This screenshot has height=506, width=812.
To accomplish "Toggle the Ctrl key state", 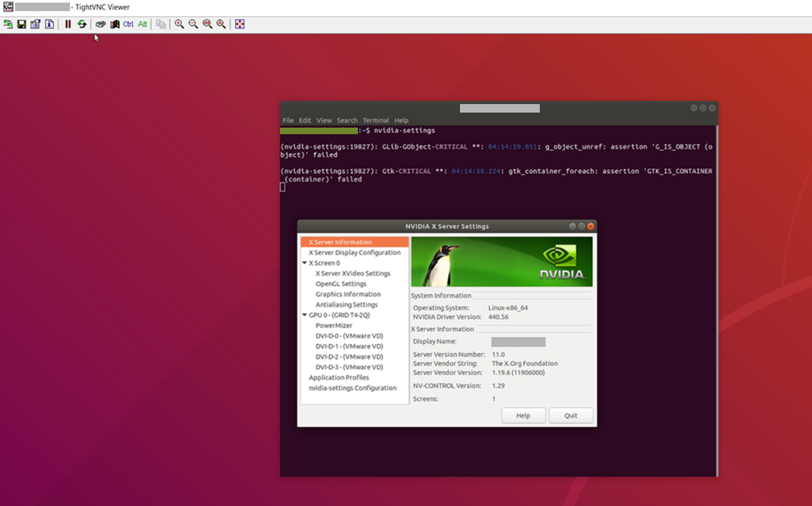I will click(x=128, y=24).
